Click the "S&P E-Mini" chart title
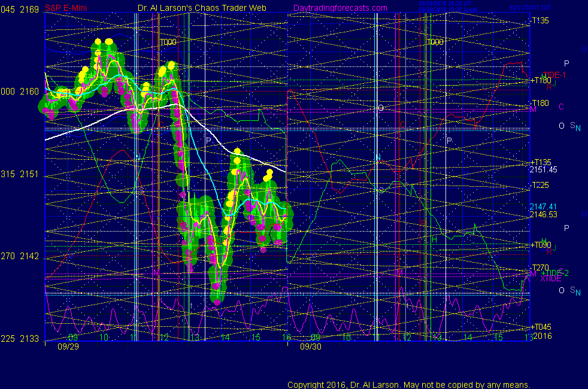The image size is (588, 389). 66,8
